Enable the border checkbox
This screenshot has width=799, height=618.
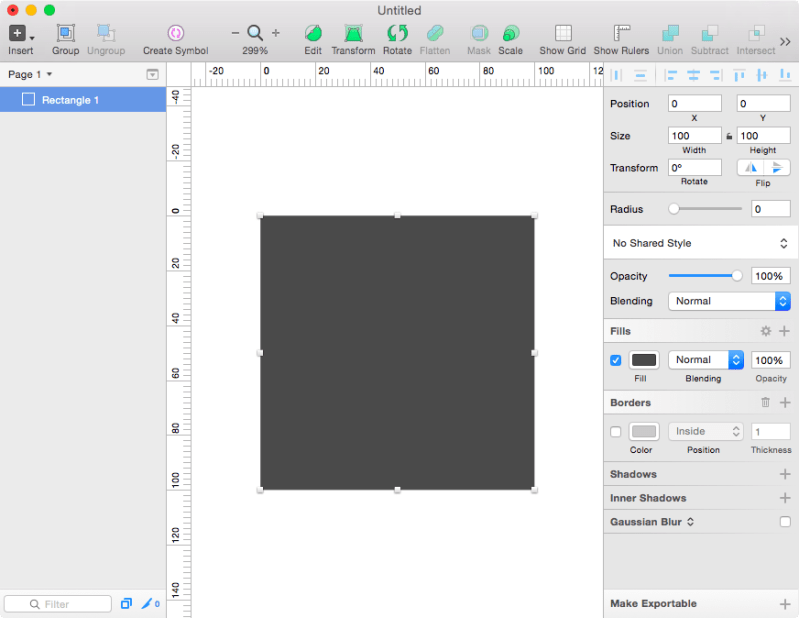(x=616, y=432)
